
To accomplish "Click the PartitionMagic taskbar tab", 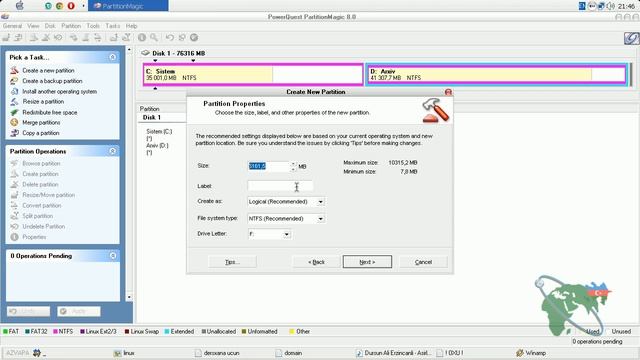I will point(129,6).
